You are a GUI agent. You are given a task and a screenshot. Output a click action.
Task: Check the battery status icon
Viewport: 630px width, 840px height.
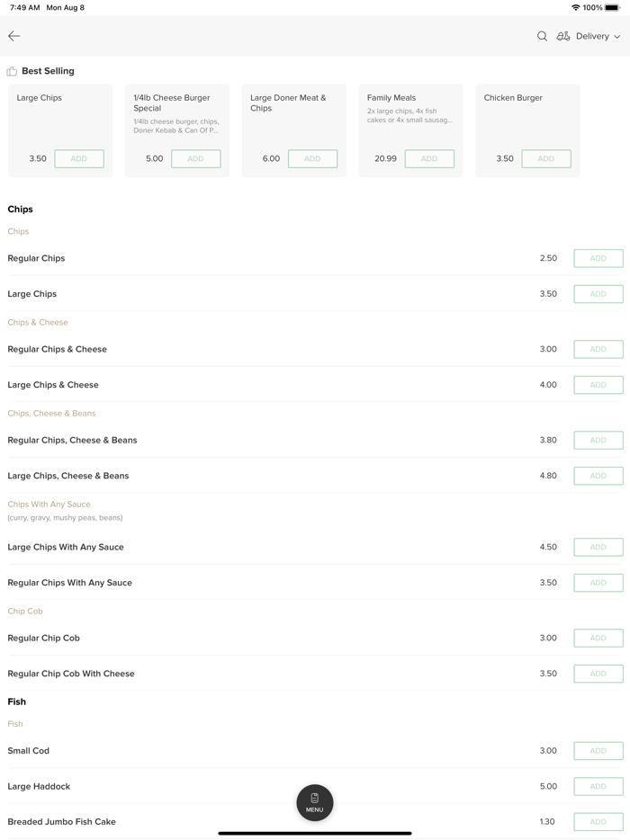[613, 7]
